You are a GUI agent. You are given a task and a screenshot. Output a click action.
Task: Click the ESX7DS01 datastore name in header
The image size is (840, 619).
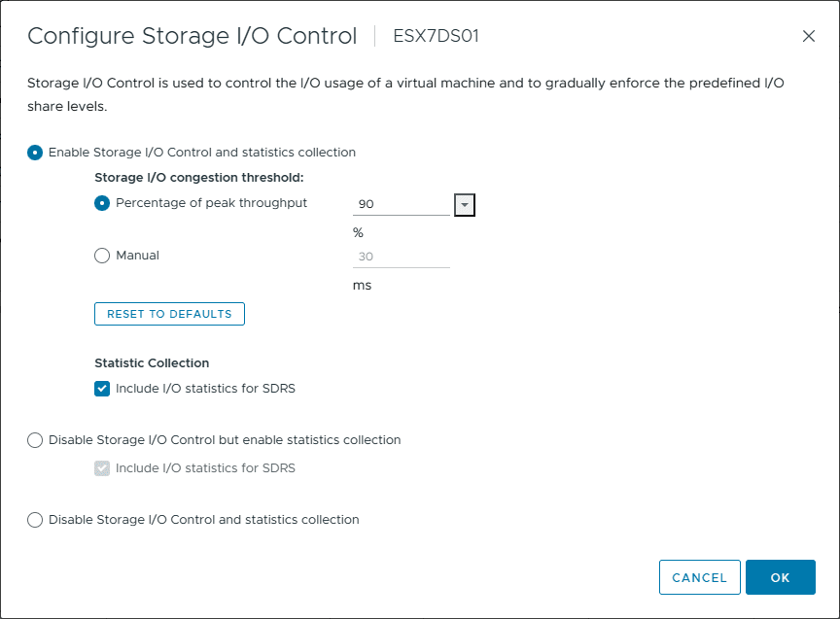pyautogui.click(x=436, y=37)
